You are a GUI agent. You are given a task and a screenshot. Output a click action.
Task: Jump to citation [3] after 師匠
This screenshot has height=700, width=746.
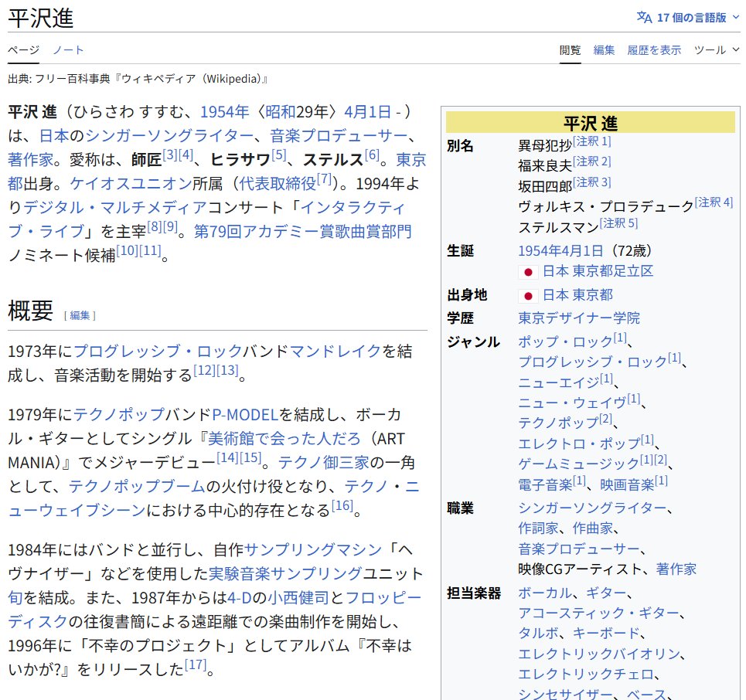click(170, 155)
